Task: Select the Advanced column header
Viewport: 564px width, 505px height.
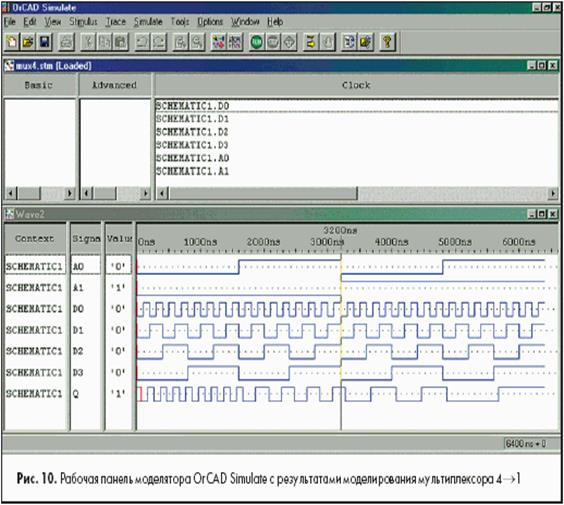Action: point(114,85)
